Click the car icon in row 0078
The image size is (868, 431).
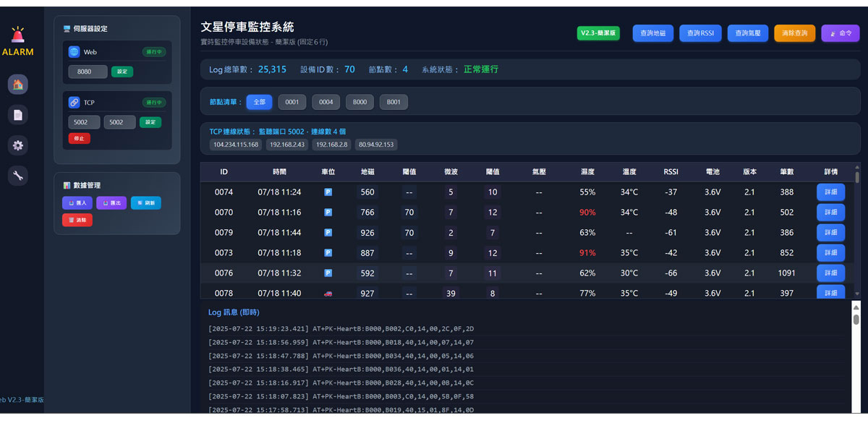(x=328, y=294)
